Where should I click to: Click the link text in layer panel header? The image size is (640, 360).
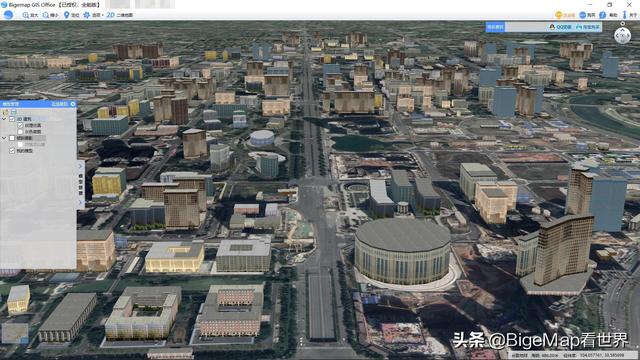[59, 104]
